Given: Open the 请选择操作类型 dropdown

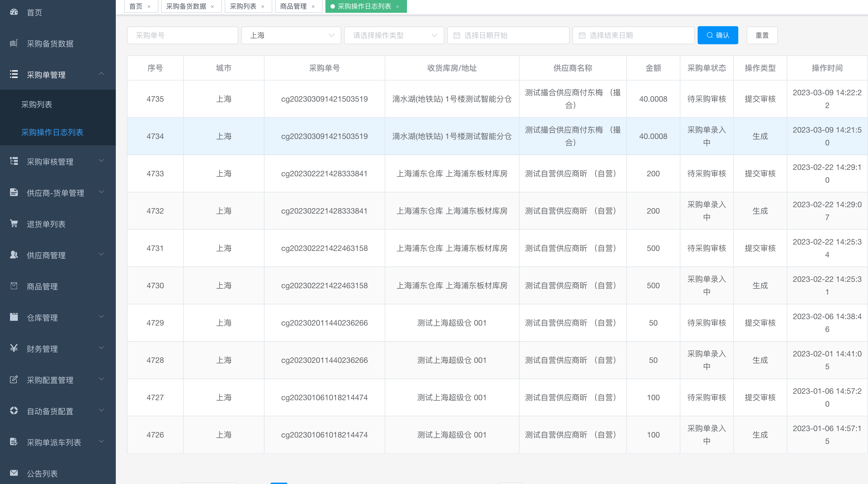Looking at the screenshot, I should click(394, 35).
